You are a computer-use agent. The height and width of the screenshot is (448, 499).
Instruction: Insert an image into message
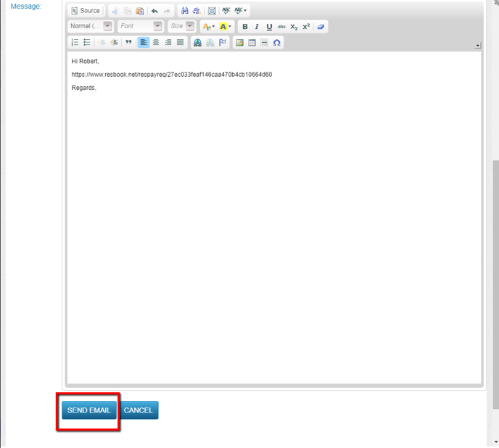click(x=239, y=43)
